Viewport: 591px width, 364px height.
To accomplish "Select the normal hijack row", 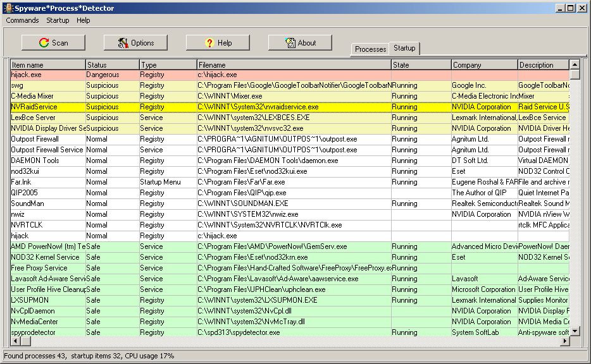I will [289, 236].
